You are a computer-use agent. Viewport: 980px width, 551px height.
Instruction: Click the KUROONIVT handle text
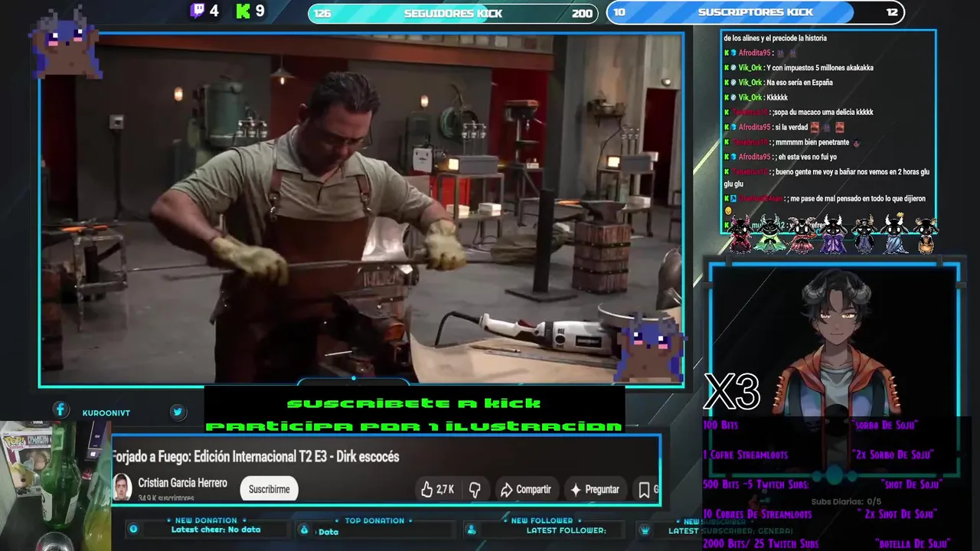click(x=106, y=413)
